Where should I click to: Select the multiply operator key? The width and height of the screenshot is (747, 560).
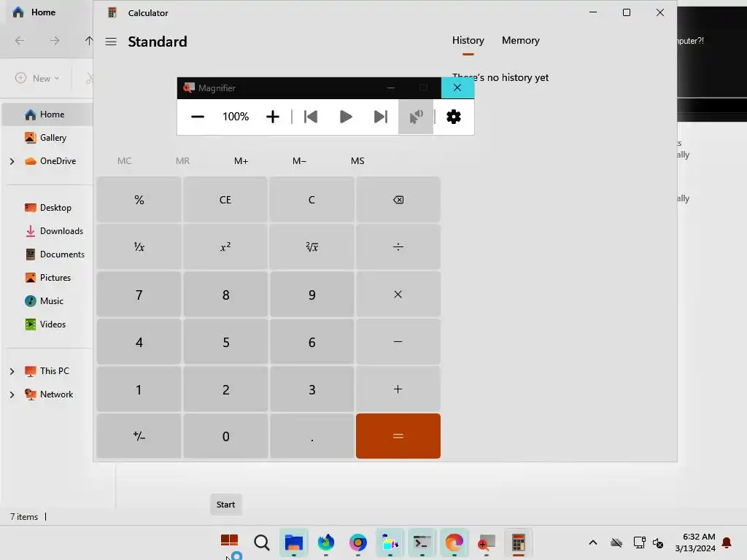(x=398, y=295)
